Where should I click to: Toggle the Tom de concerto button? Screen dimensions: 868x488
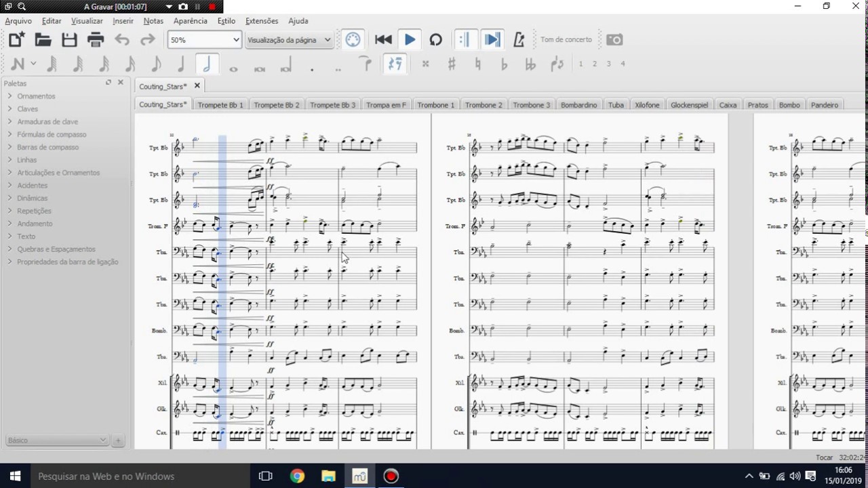coord(566,40)
